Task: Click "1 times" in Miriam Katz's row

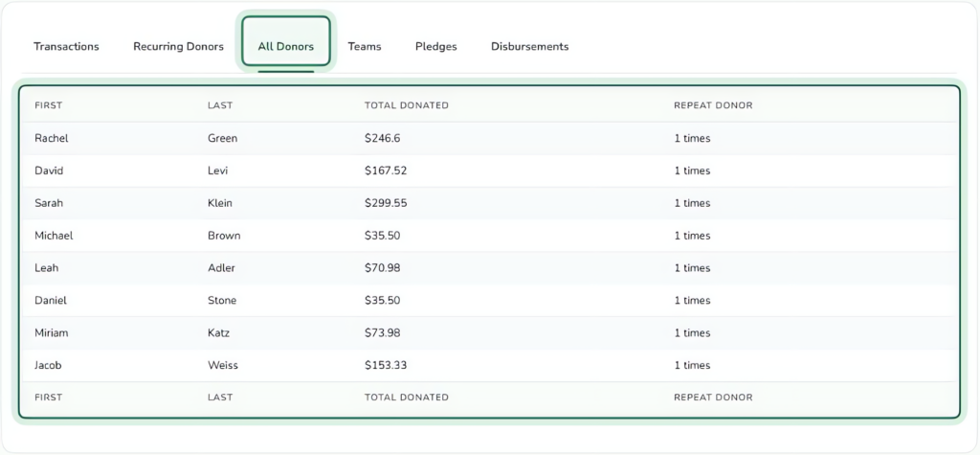Action: (692, 333)
